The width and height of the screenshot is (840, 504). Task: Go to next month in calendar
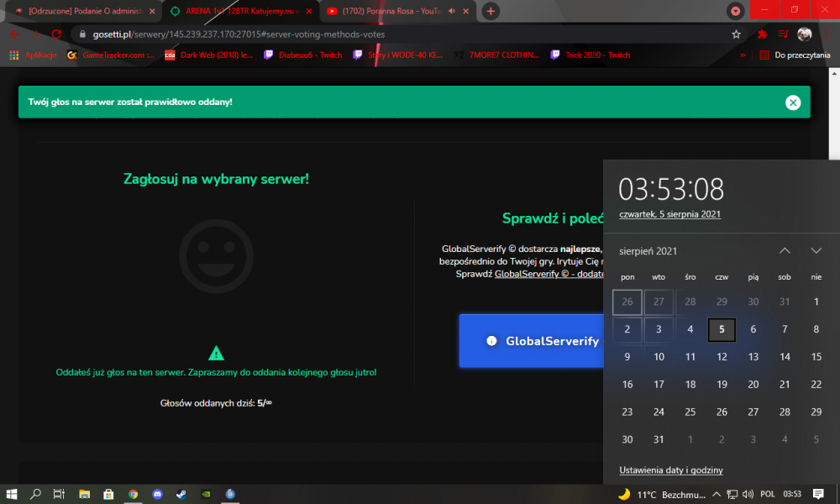tap(816, 250)
